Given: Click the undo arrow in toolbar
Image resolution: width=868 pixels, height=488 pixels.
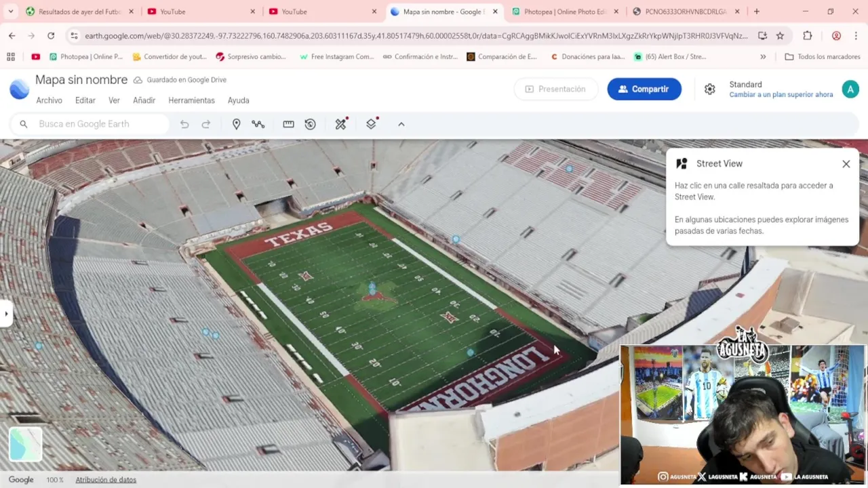Looking at the screenshot, I should point(184,124).
